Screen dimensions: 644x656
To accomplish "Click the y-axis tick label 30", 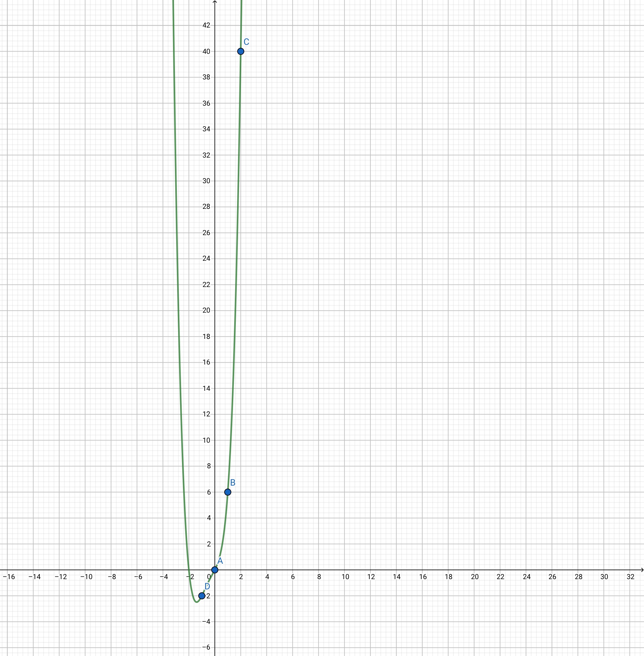I will (x=206, y=181).
